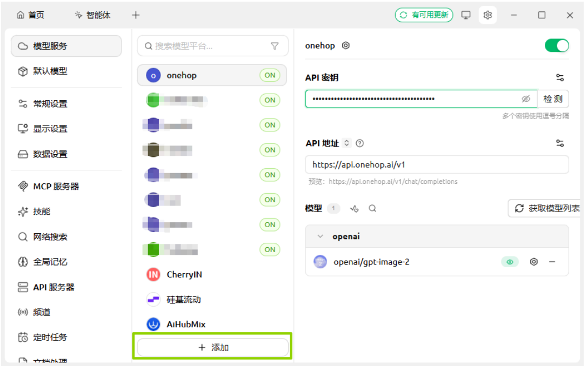The width and height of the screenshot is (588, 370).
Task: Click the 有可用更新 update button
Action: pos(425,15)
